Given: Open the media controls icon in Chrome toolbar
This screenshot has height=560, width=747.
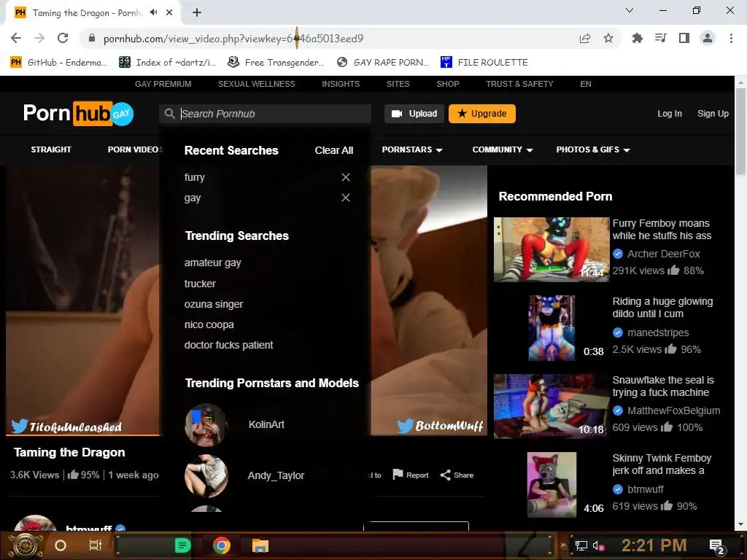Looking at the screenshot, I should [661, 38].
